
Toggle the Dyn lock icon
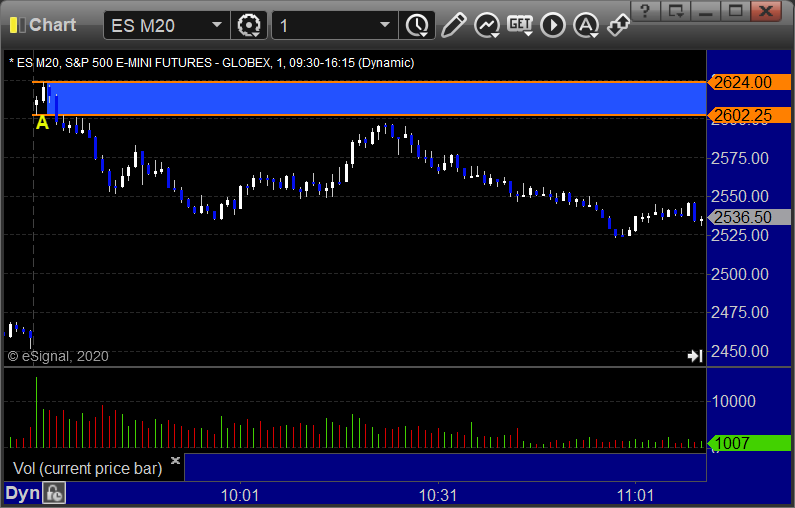(54, 493)
